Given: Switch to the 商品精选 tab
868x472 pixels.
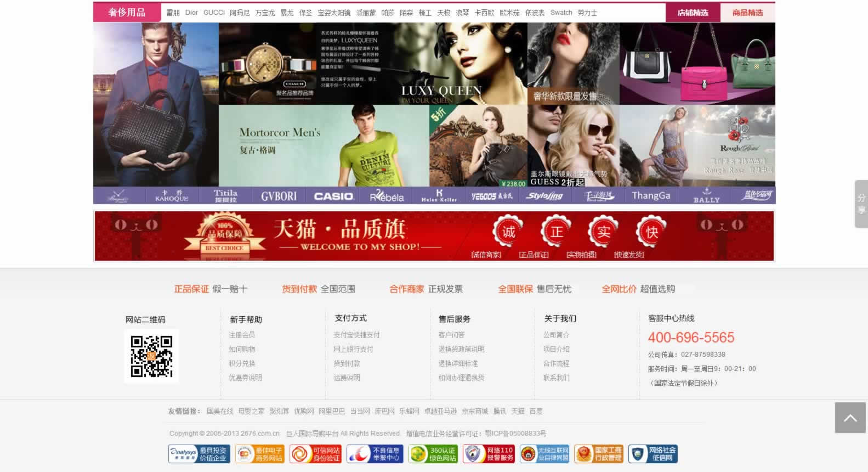Looking at the screenshot, I should point(747,13).
